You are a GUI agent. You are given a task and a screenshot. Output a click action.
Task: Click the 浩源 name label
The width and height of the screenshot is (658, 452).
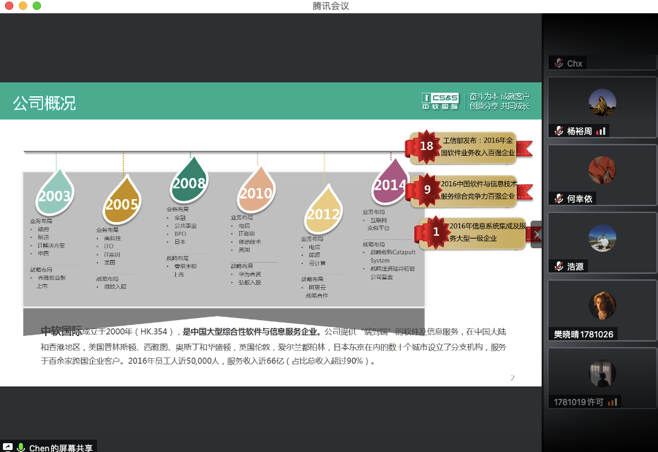tap(575, 266)
